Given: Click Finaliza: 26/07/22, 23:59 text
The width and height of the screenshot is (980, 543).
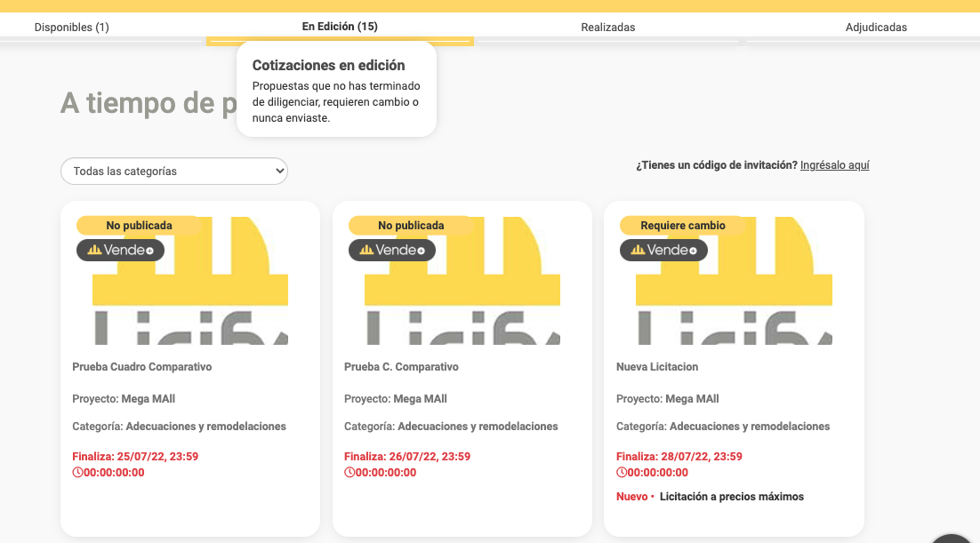Looking at the screenshot, I should (407, 457).
